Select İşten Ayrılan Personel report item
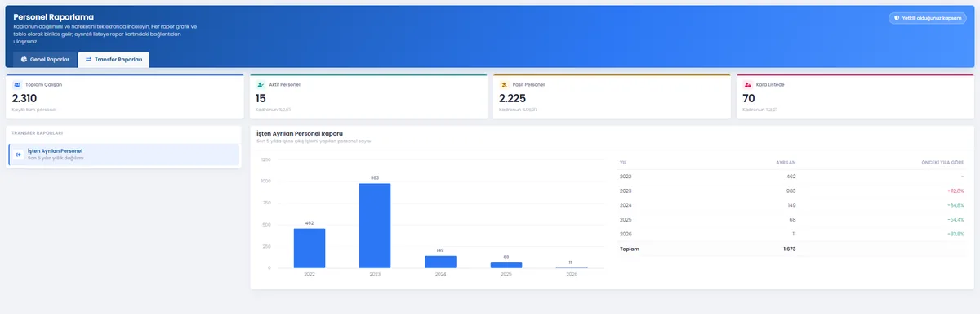980x314 pixels. coord(123,154)
